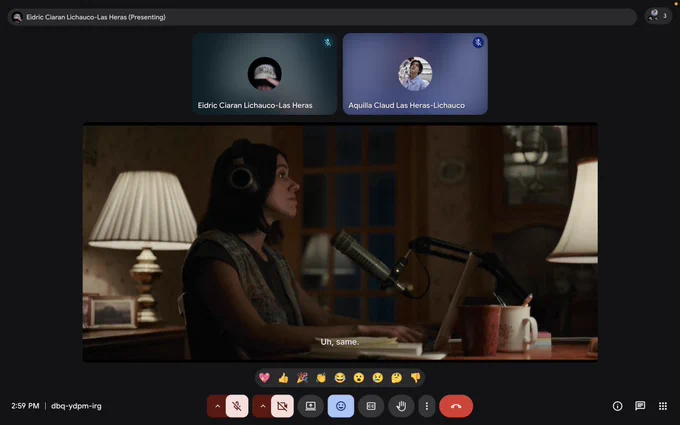The image size is (680, 425).
Task: Click the presenter name bar at top
Action: [322, 17]
